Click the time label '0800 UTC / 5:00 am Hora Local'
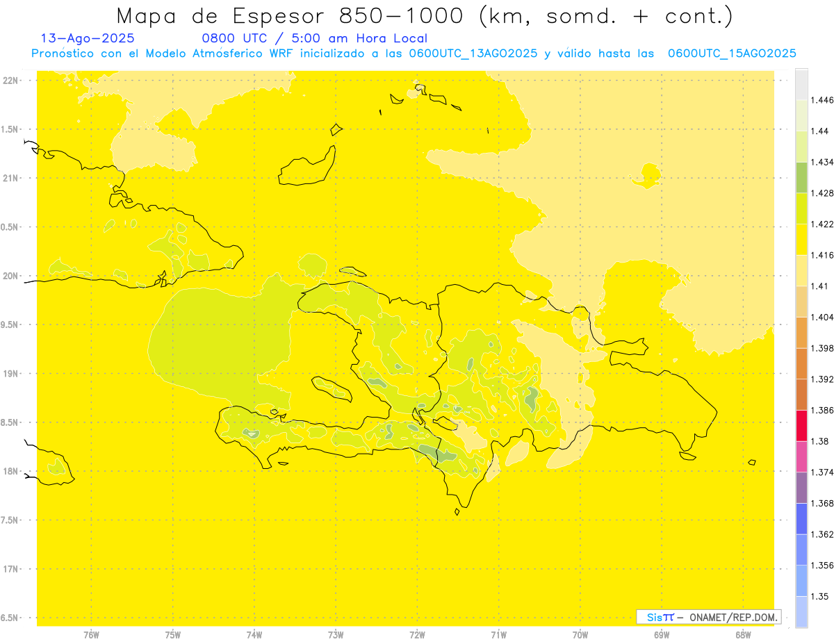 coord(314,38)
